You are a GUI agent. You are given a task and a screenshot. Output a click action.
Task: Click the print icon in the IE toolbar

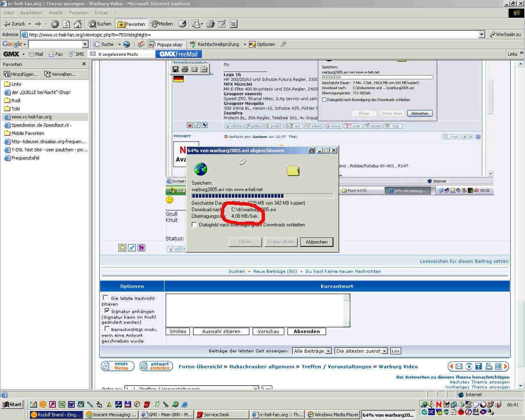click(x=210, y=24)
